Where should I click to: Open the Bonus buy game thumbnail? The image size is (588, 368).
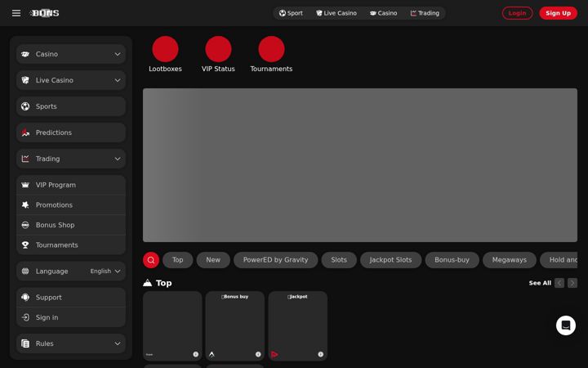point(235,325)
